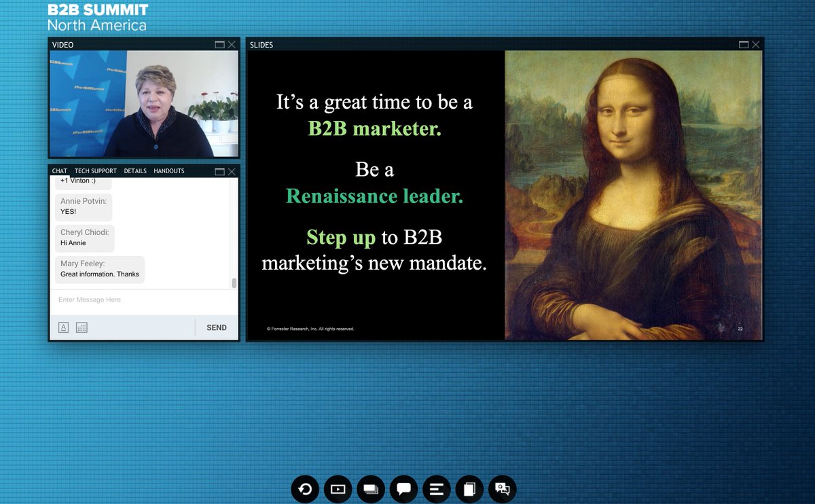This screenshot has height=504, width=815.
Task: Click the VIDEO panel title
Action: pyautogui.click(x=63, y=45)
